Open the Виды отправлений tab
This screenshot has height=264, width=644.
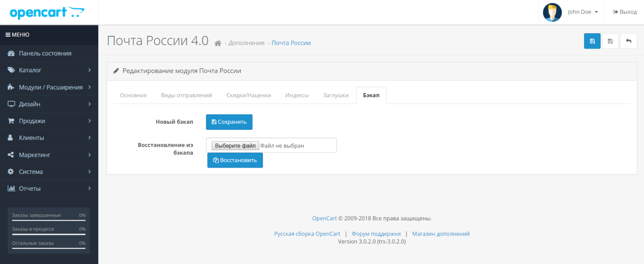point(186,95)
